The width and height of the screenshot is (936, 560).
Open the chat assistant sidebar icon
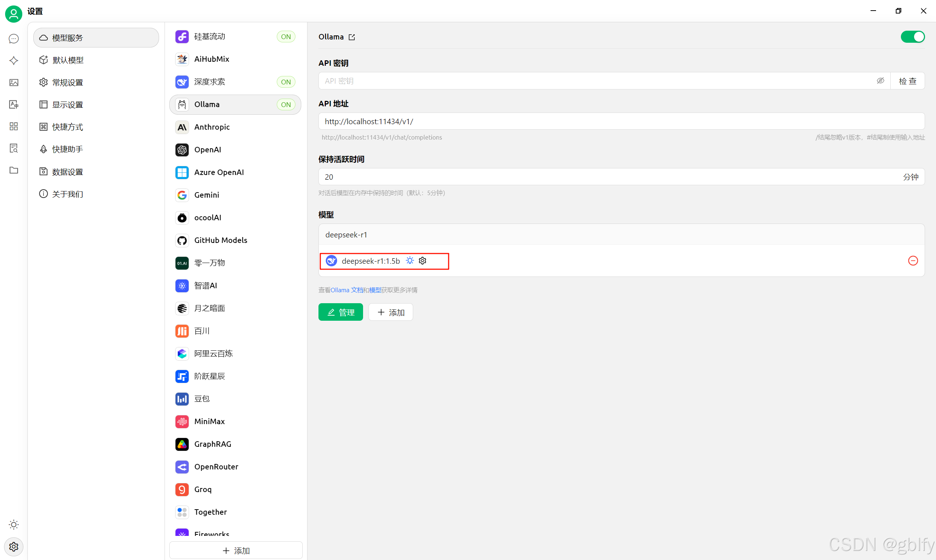click(x=14, y=39)
